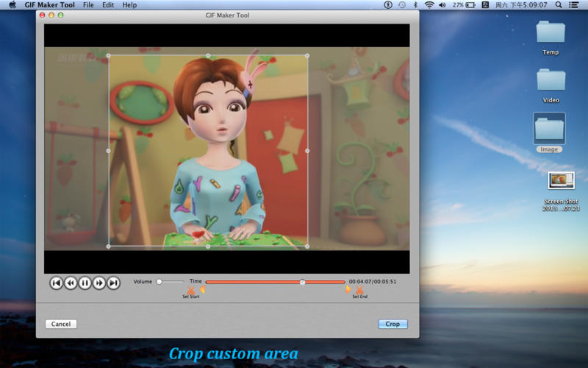Screen dimensions: 588x368
Task: Open Notification Center list icon
Action: (x=573, y=5)
